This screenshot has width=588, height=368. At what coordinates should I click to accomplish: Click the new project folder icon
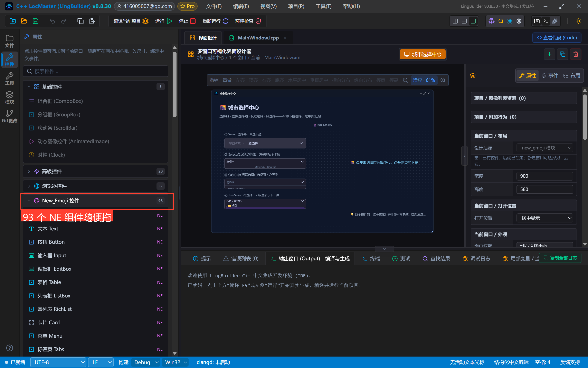(x=12, y=21)
